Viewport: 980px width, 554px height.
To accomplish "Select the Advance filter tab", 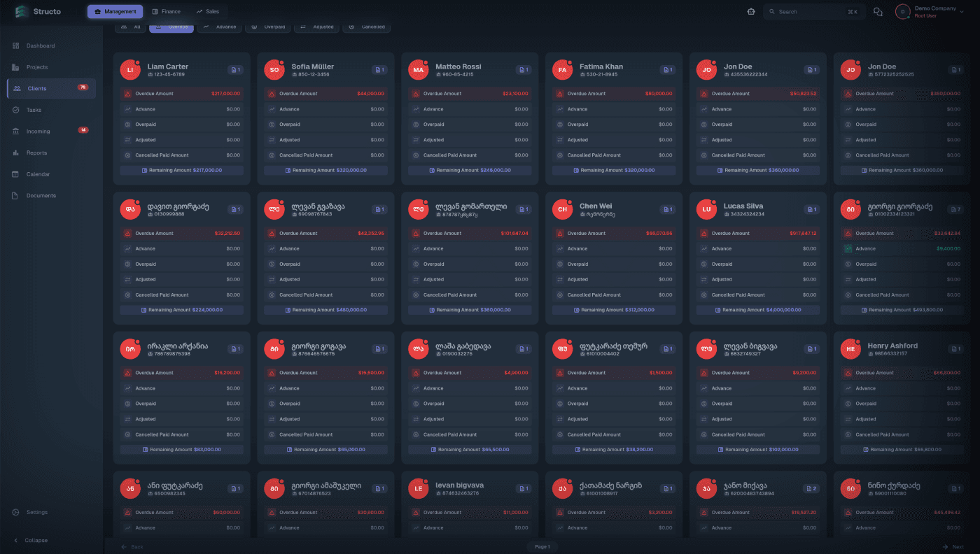I will (220, 27).
